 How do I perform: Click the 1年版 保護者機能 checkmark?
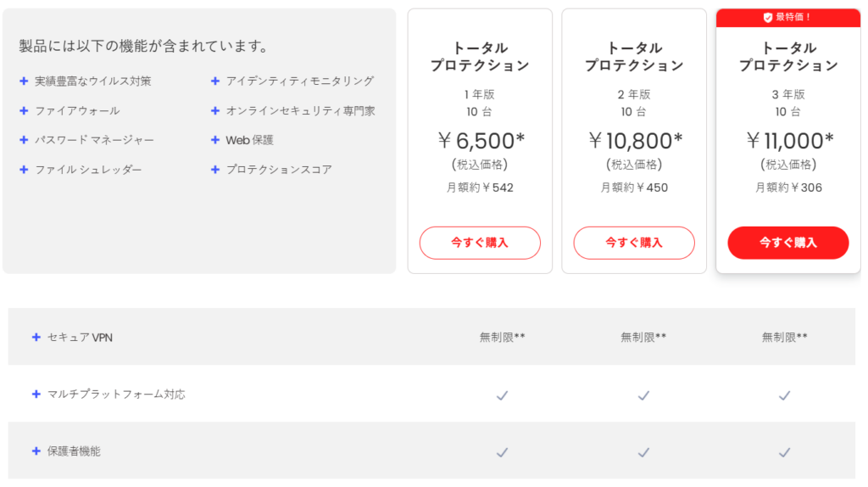[x=502, y=451]
